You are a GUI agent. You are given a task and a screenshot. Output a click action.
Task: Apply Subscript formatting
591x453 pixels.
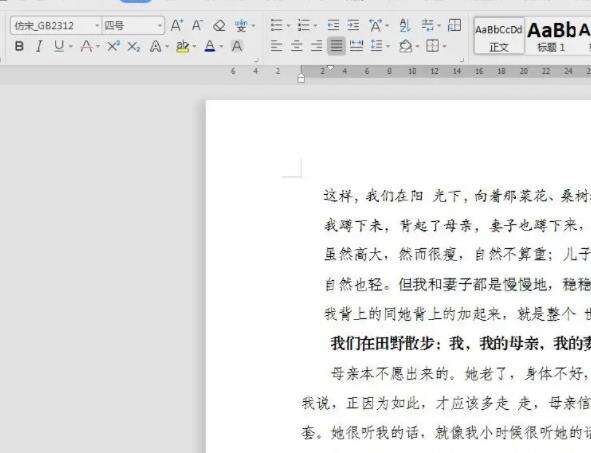133,47
